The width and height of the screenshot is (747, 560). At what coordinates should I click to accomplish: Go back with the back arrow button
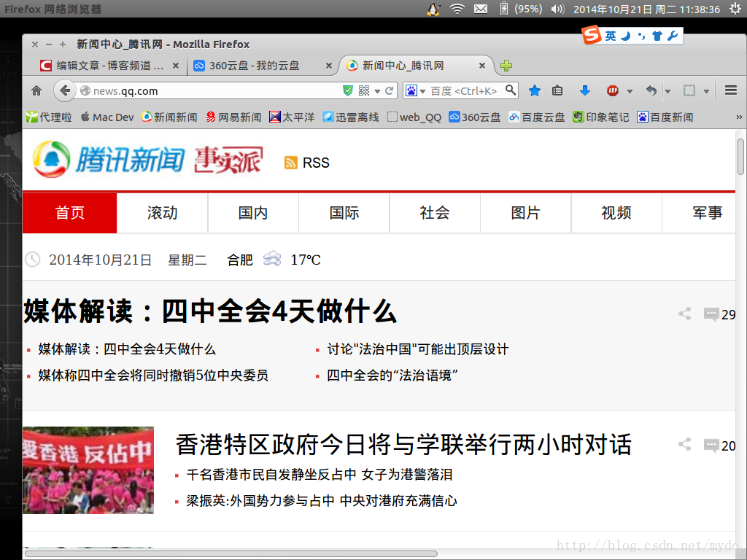(65, 90)
